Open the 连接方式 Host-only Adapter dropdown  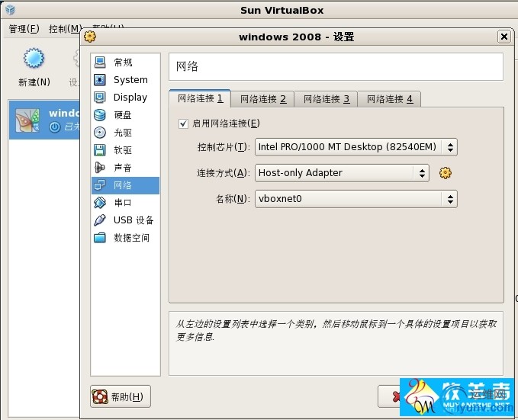342,173
